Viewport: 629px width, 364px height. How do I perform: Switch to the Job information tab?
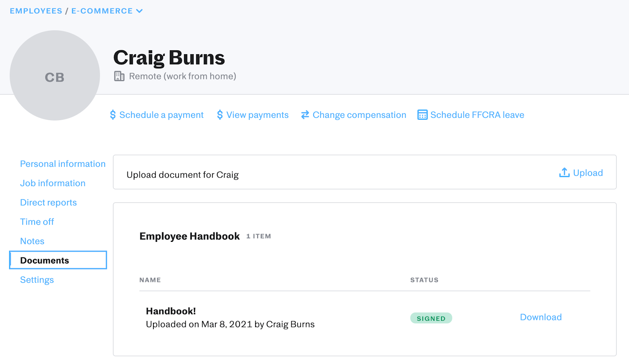click(53, 183)
